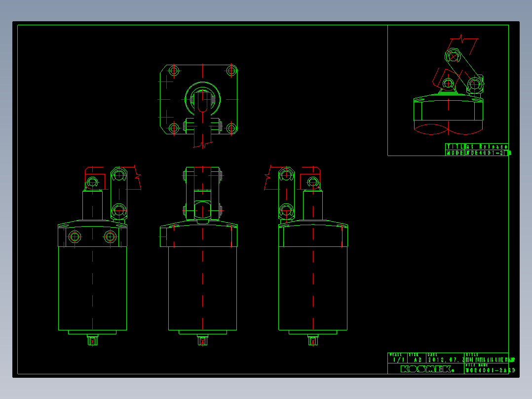Click the top-left mounting hole in plan view
Viewport: 532px width, 399px height.
174,71
